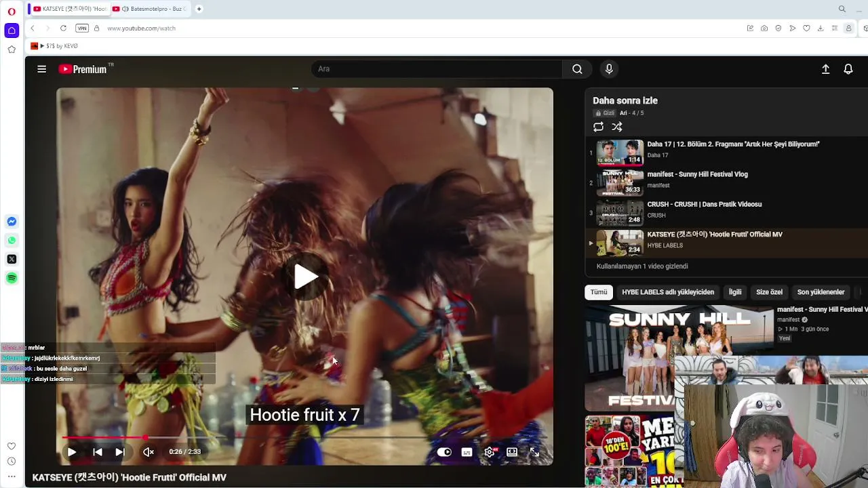Toggle playlist shuffle button
The image size is (868, 488).
click(617, 127)
